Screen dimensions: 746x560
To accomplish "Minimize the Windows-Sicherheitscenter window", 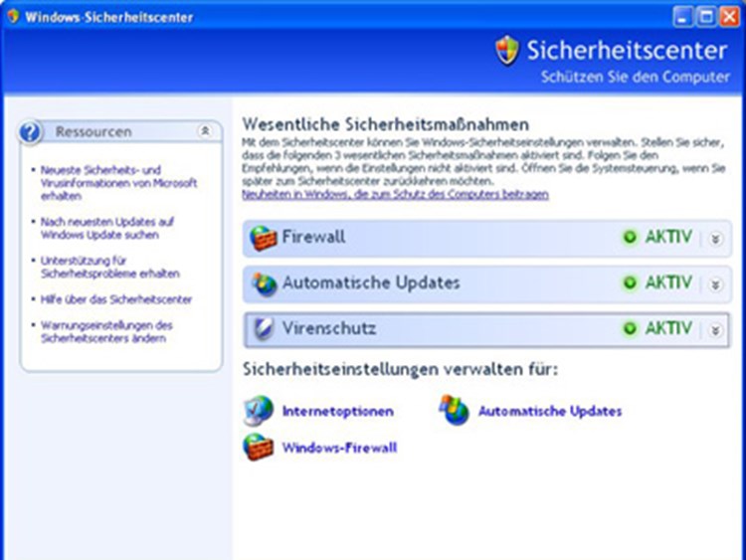I will click(682, 18).
